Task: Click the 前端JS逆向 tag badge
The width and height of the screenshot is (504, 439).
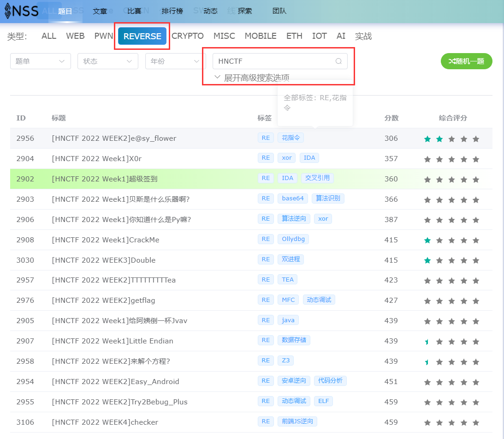Action: [x=297, y=421]
